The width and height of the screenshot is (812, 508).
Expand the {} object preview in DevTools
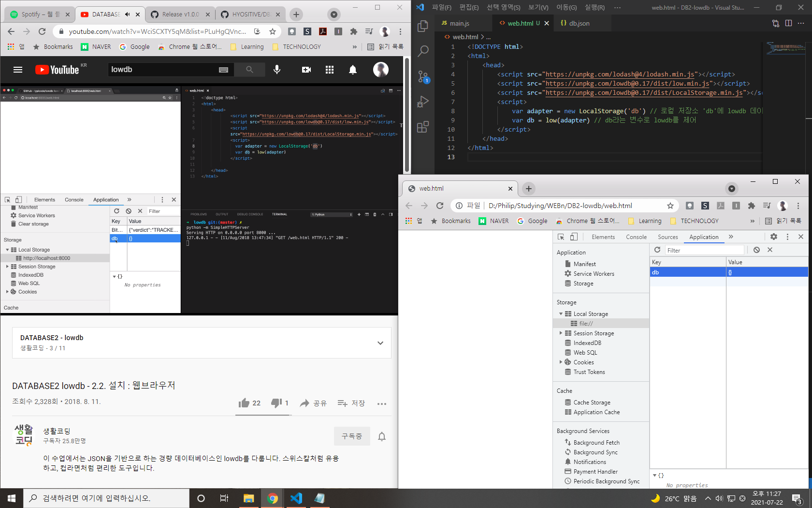pyautogui.click(x=655, y=476)
